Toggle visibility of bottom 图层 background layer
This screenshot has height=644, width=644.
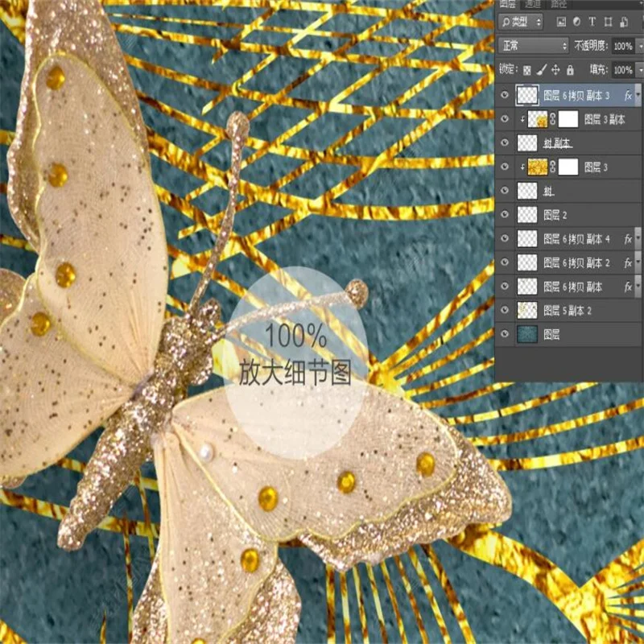point(505,334)
